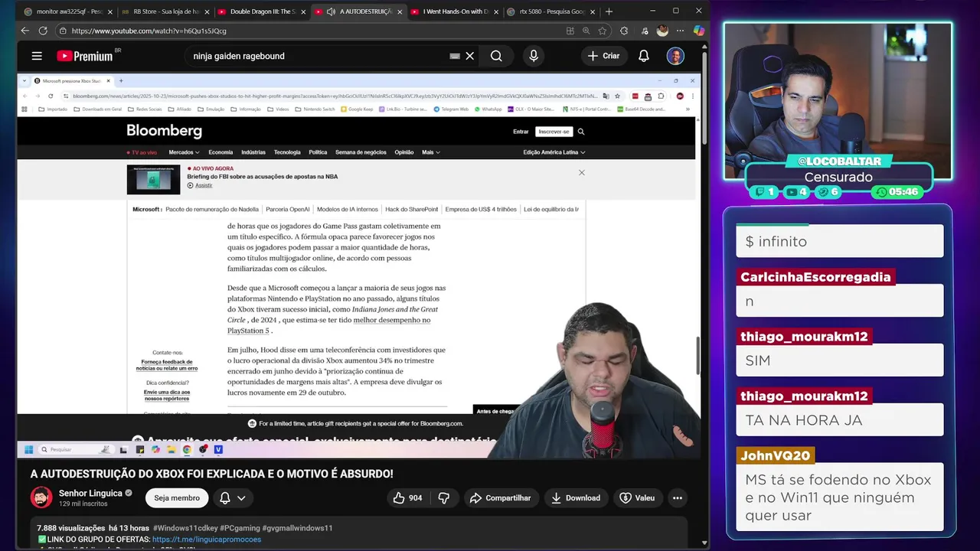Screen dimensions: 980x551
Task: Click the browser address bar URL
Action: [x=149, y=31]
